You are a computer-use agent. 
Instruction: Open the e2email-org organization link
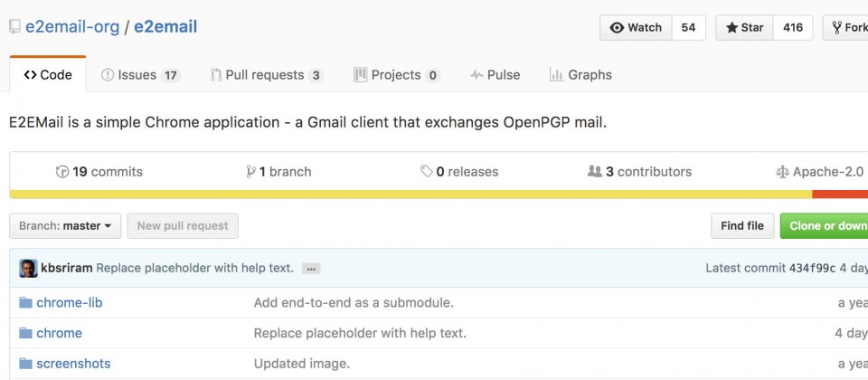72,26
